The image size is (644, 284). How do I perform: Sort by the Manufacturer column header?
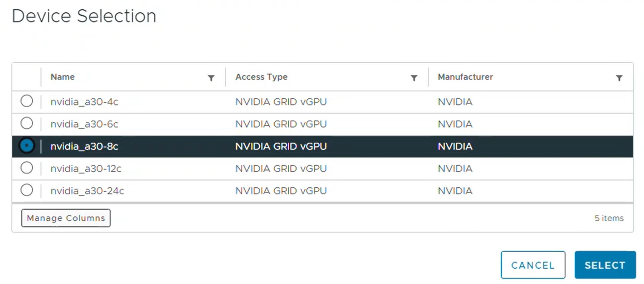coord(465,77)
